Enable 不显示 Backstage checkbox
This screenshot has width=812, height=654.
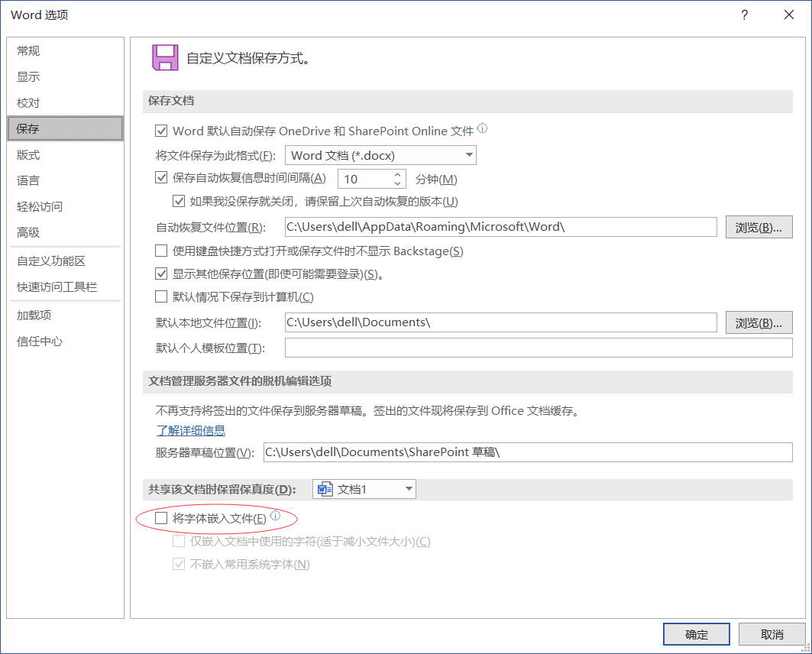point(161,251)
